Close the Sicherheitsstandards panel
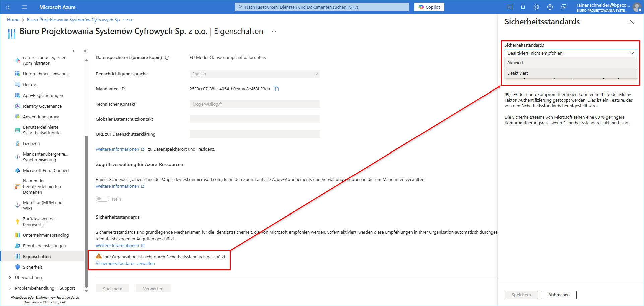Screen dimensions: 644x306 click(632, 22)
